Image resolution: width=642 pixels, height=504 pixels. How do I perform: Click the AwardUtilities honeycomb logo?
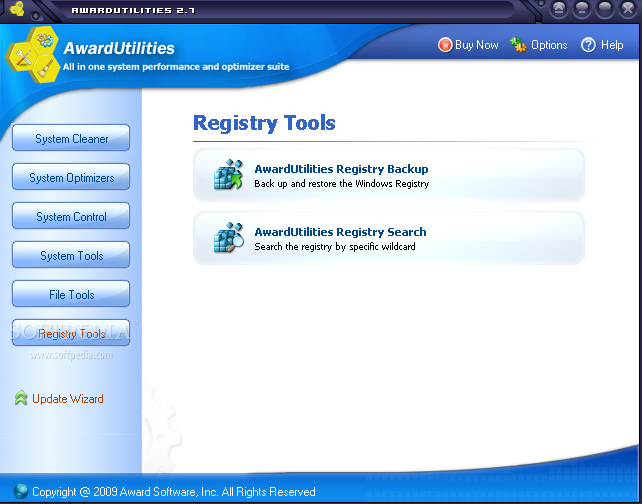point(32,54)
